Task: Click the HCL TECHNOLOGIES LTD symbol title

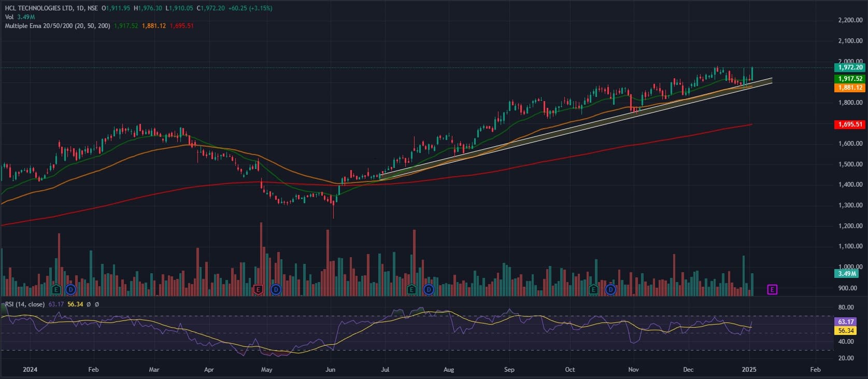Action: click(39, 8)
